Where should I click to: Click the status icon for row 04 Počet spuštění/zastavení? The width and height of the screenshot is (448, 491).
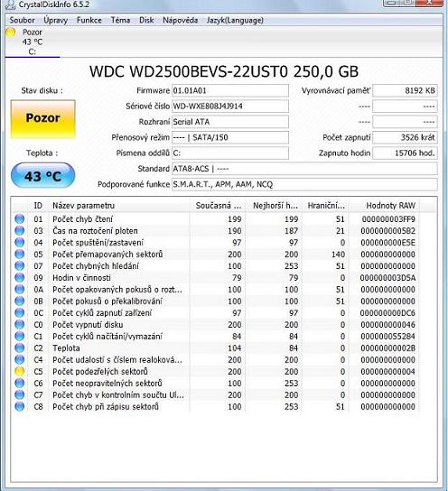coord(20,243)
